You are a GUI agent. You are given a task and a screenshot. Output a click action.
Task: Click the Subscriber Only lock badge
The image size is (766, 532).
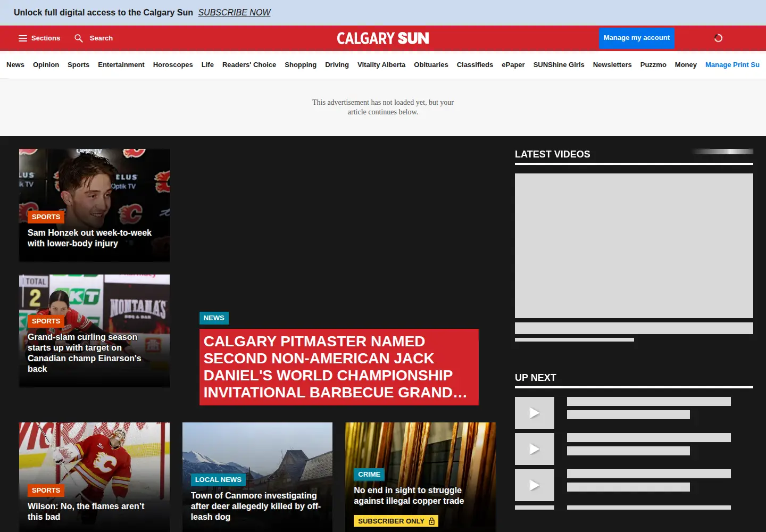[396, 521]
